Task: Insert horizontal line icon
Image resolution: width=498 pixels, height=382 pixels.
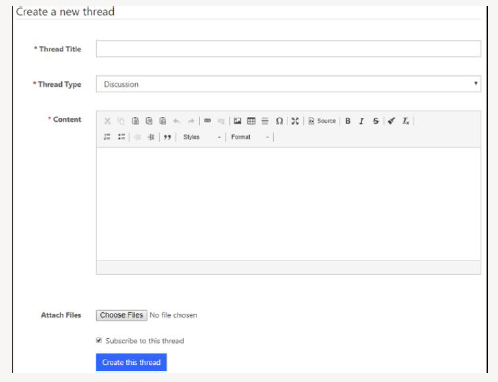Action: click(x=265, y=121)
